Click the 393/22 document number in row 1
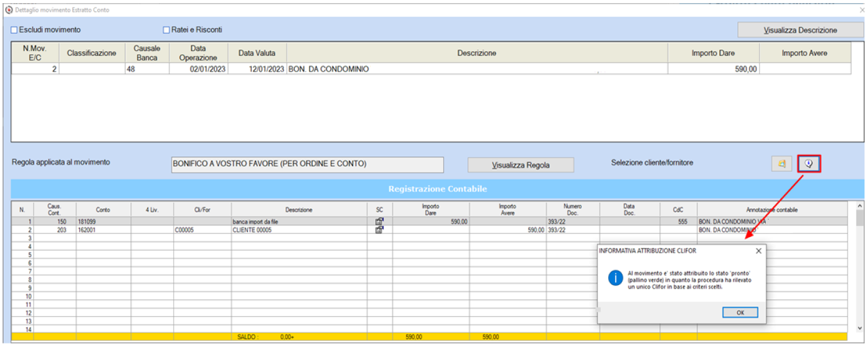868x346 pixels. pos(573,221)
